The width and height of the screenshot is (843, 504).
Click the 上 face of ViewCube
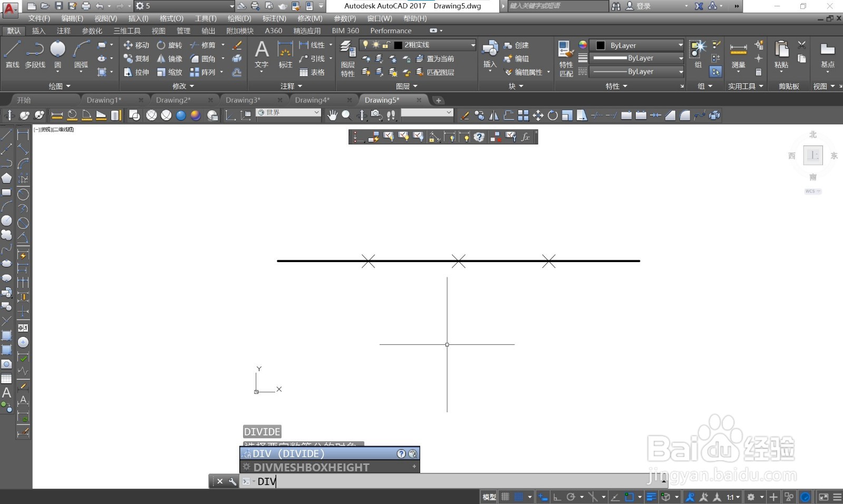point(813,156)
